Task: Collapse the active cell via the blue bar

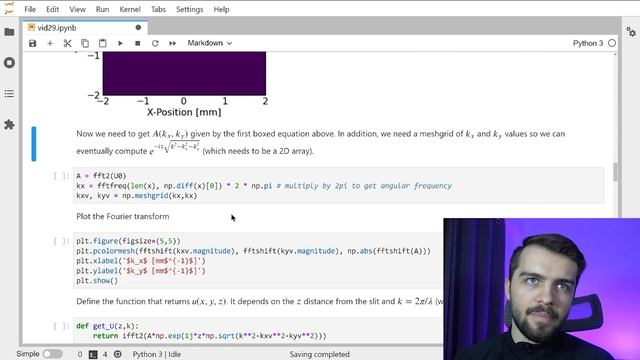Action: coord(34,144)
